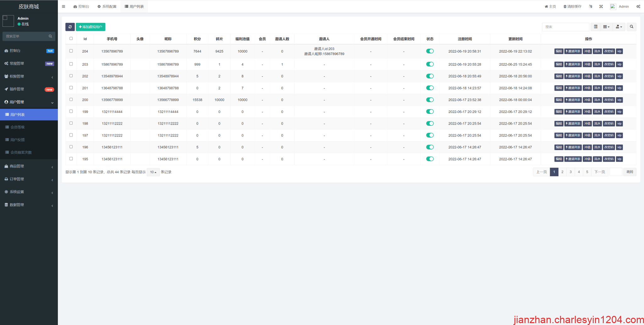Click the table 搜索 input field
The image size is (644, 325).
[x=565, y=27]
